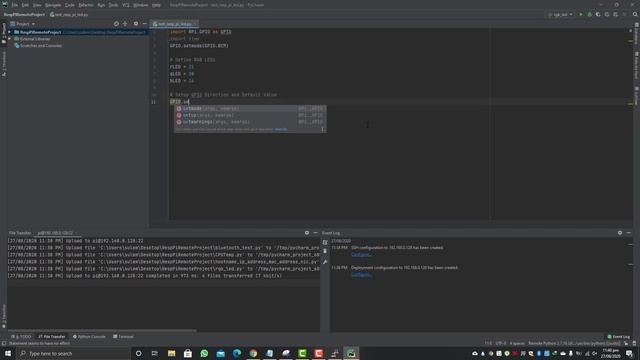
Task: Run the script with the green play button
Action: click(581, 14)
